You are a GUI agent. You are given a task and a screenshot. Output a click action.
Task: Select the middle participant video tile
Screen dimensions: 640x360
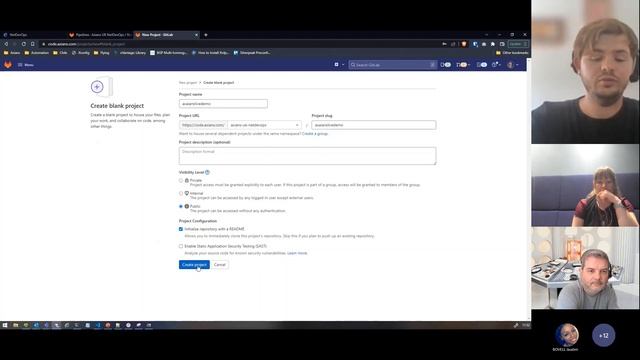click(585, 186)
